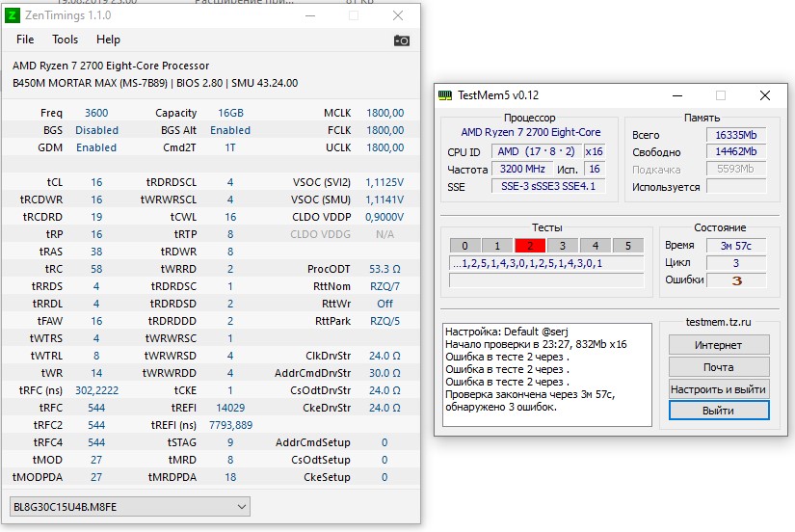Click the VSOC (SVI2) value 1,1125V
The height and width of the screenshot is (532, 795).
tap(384, 182)
